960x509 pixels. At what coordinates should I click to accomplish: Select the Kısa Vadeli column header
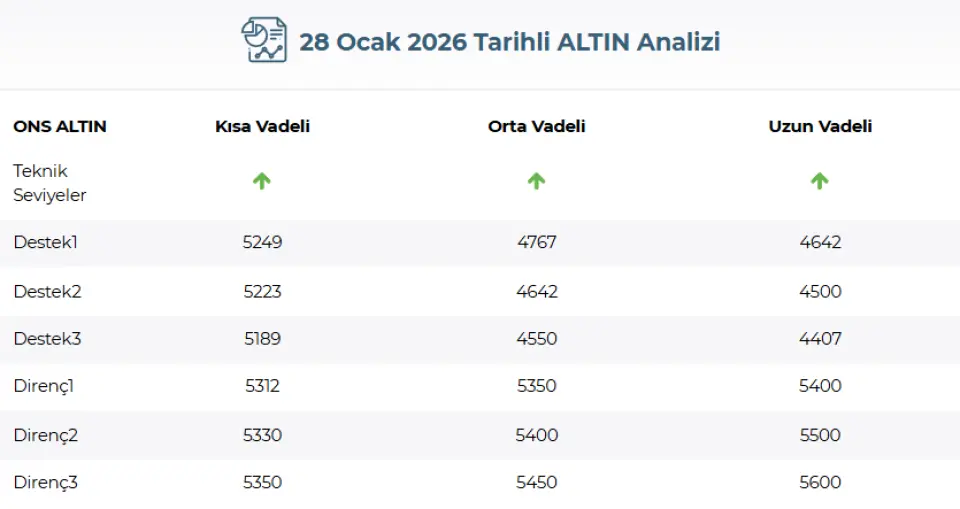point(262,127)
